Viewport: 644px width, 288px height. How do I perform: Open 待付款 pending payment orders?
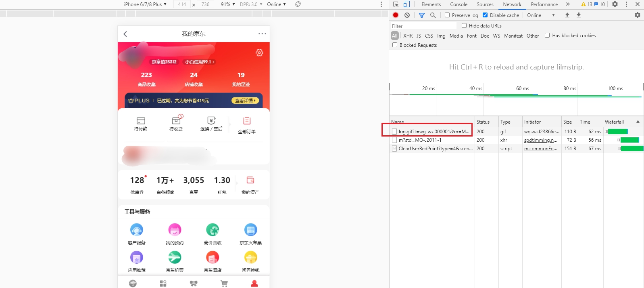point(141,124)
